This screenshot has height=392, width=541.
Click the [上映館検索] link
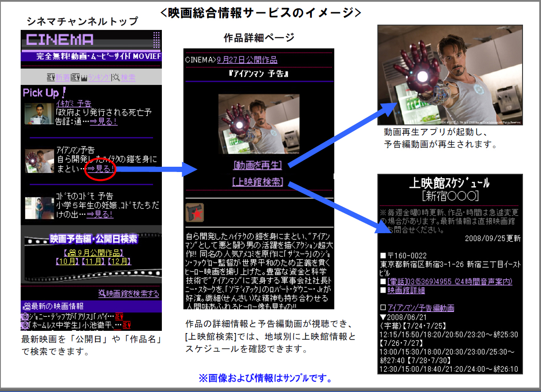coord(258,182)
